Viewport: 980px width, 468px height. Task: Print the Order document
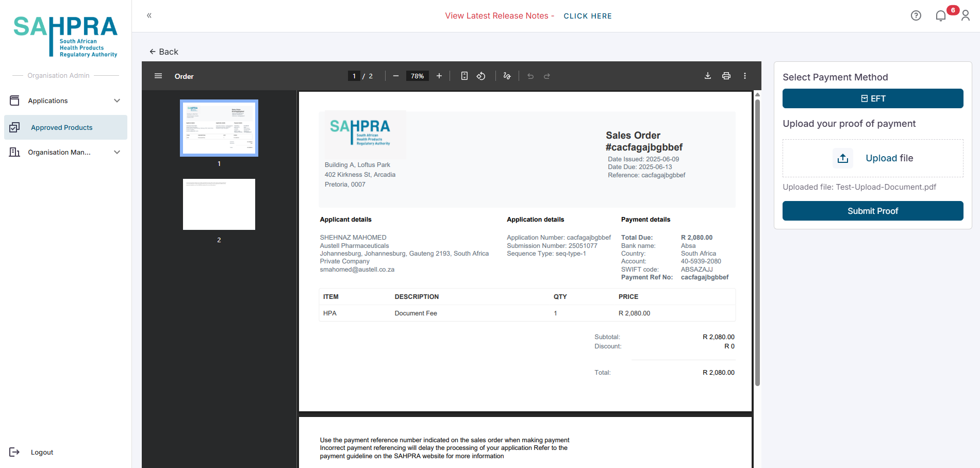click(x=726, y=76)
